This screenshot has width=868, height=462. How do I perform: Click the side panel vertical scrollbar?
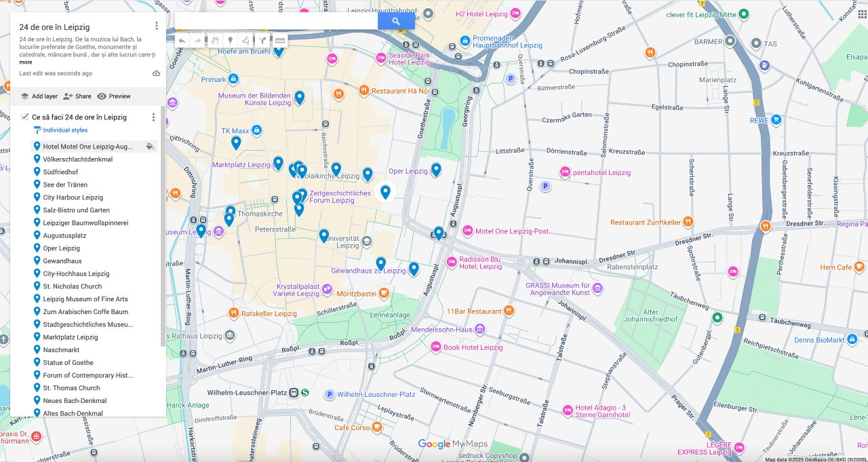point(163,227)
